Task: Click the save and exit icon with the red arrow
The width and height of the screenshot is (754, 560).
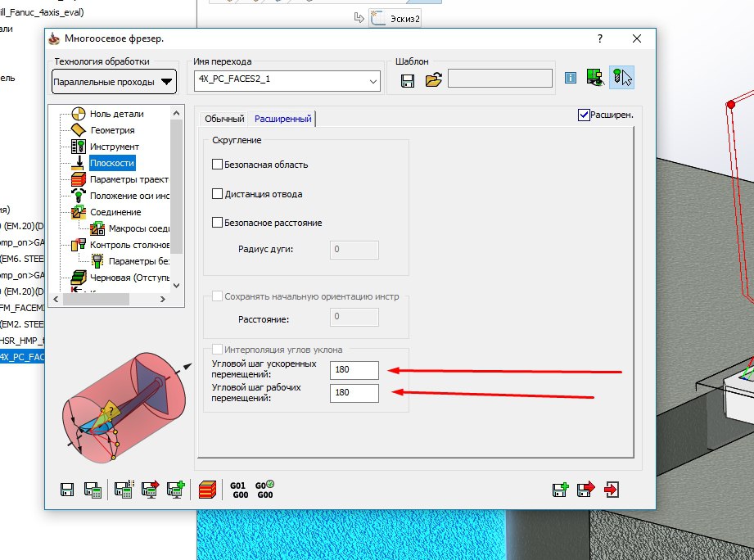Action: coord(585,490)
